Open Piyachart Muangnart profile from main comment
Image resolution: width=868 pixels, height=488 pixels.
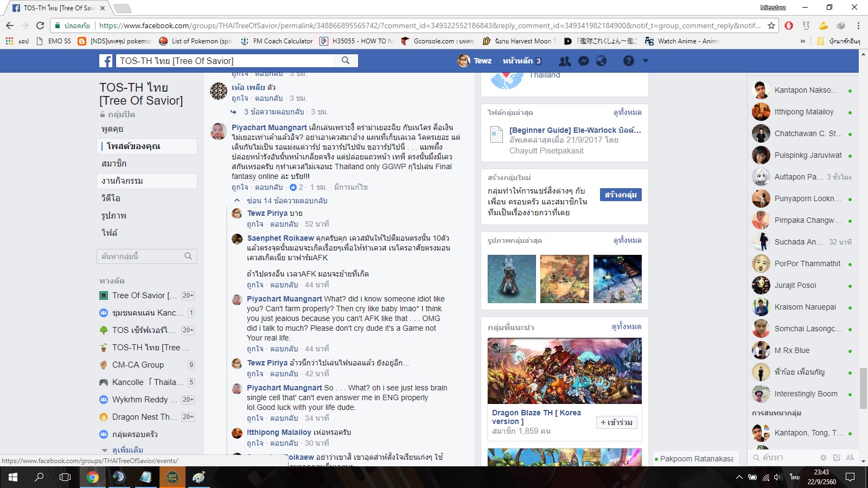pos(269,128)
